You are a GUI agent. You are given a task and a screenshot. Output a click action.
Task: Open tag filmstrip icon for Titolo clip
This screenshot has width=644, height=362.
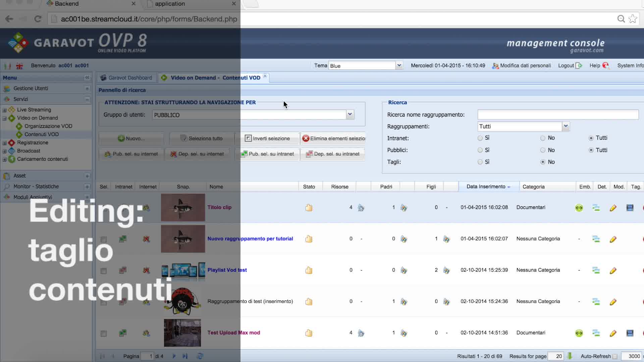pyautogui.click(x=630, y=208)
